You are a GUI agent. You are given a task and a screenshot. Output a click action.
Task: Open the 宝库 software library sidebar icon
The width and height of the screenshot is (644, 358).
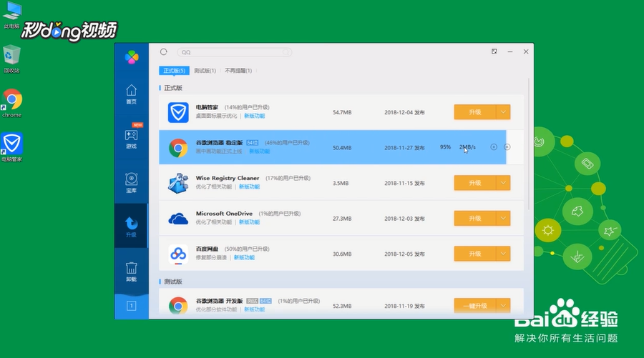[131, 183]
